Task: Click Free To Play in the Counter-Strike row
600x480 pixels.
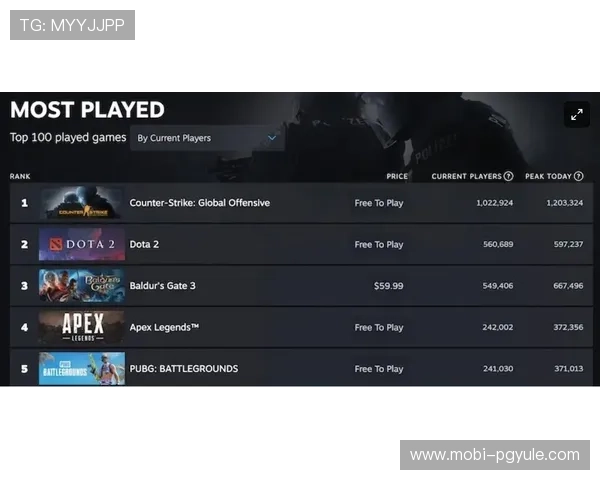Action: (379, 203)
